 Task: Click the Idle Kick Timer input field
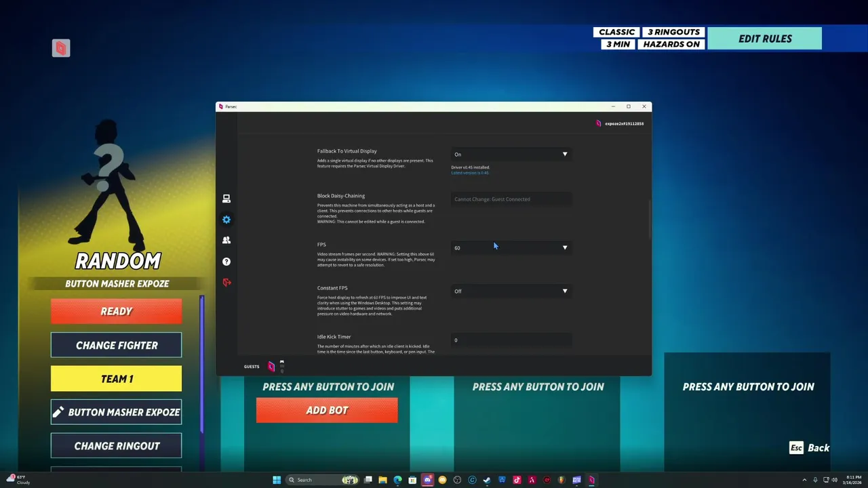(x=511, y=340)
